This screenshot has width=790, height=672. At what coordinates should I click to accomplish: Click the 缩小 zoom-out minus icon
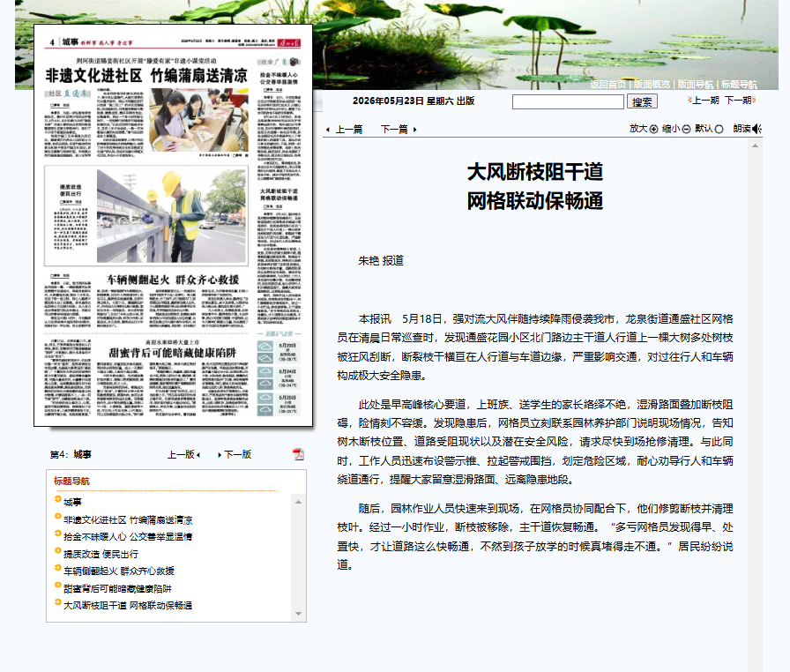pos(686,129)
